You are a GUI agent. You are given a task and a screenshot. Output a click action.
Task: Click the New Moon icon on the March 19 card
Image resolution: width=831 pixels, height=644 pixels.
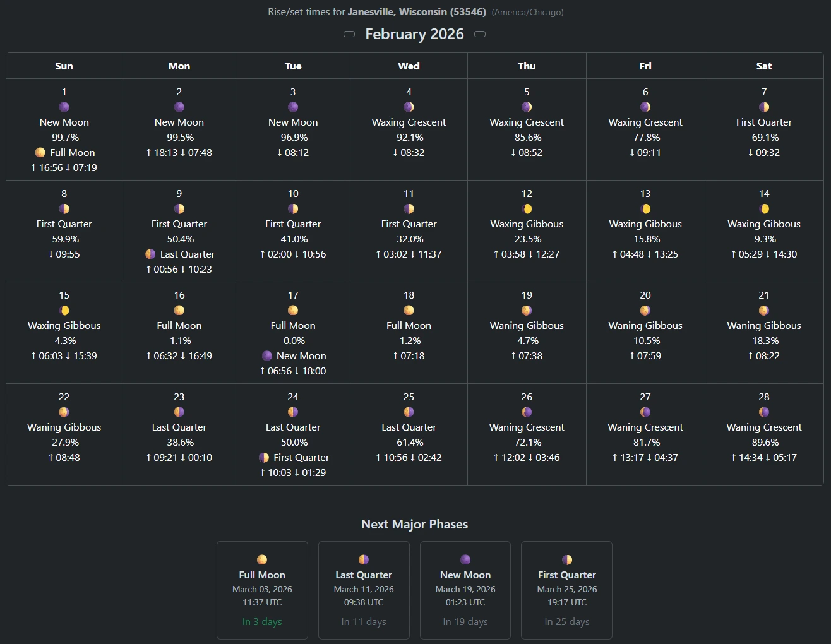pyautogui.click(x=465, y=559)
